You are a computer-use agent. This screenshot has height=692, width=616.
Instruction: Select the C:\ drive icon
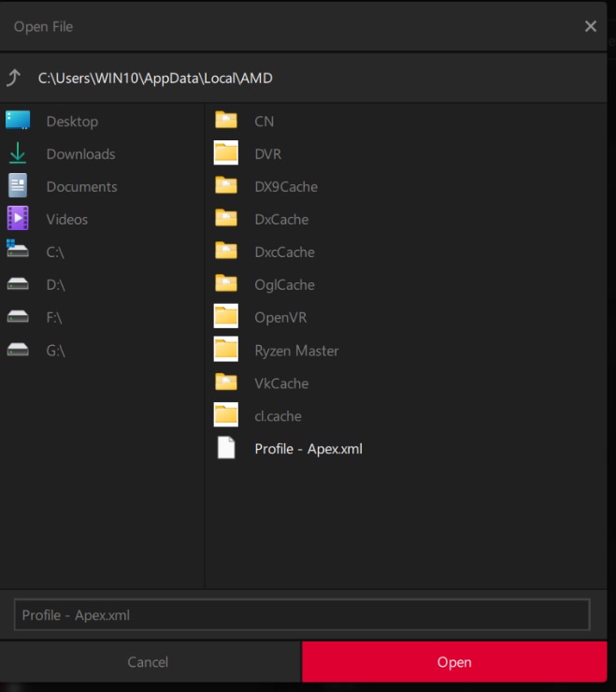tap(18, 249)
